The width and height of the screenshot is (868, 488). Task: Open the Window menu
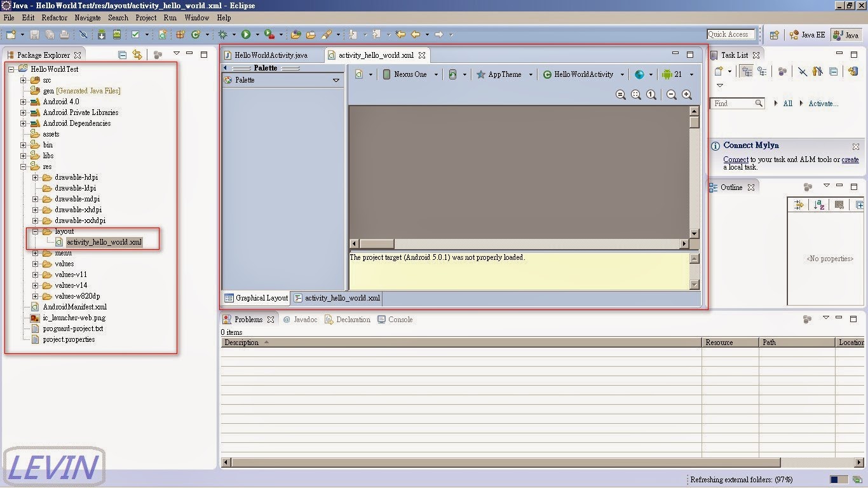click(197, 18)
